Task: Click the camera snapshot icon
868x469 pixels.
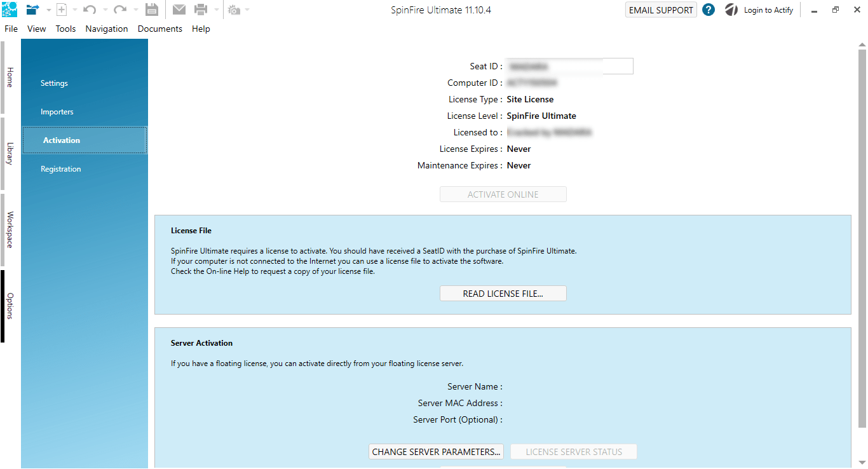Action: 234,10
